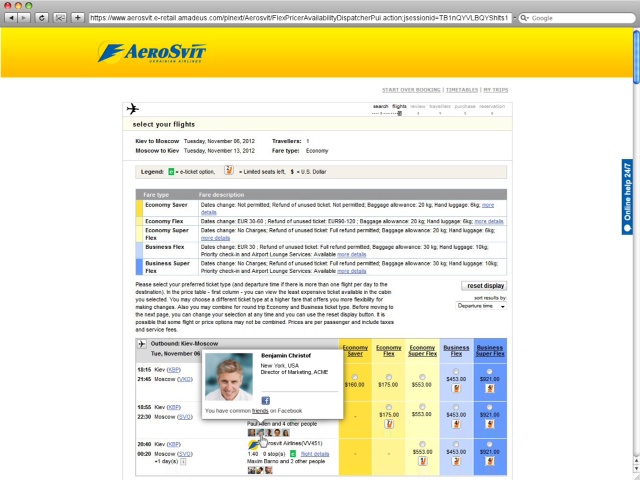640x480 pixels.
Task: Open the sort results by Departure time dropdown
Action: click(x=481, y=306)
